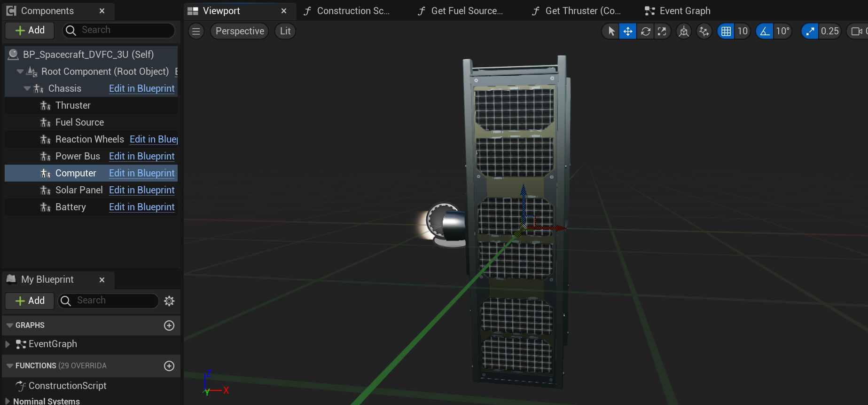Open viewport options hamburger menu

pos(196,32)
